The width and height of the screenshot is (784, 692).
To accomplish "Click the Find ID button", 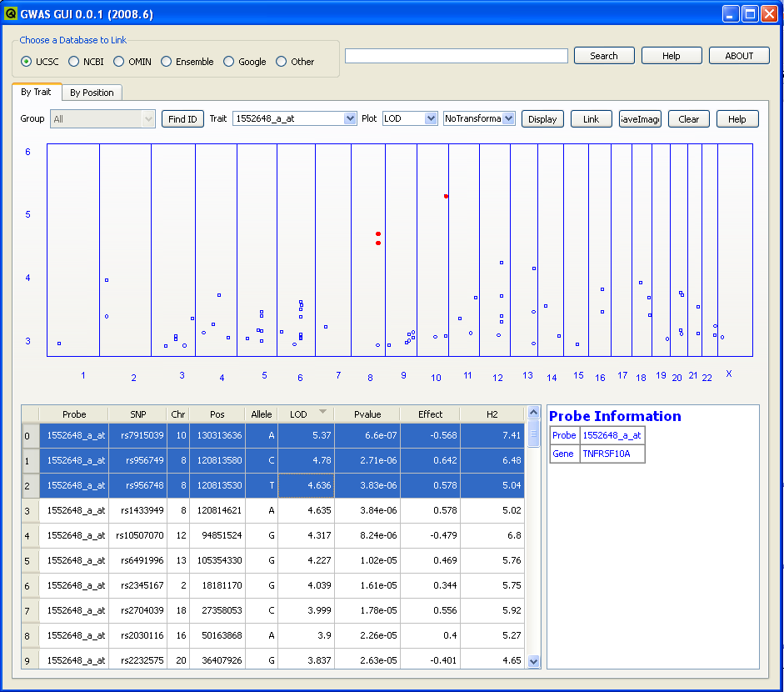I will point(182,119).
